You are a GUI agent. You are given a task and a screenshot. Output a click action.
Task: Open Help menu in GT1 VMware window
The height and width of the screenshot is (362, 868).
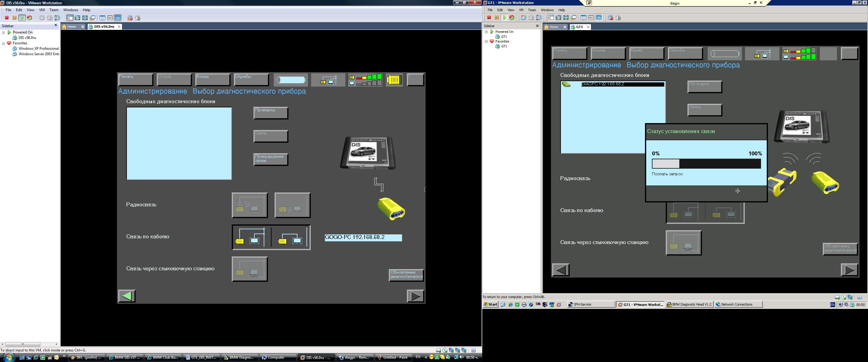coord(562,10)
